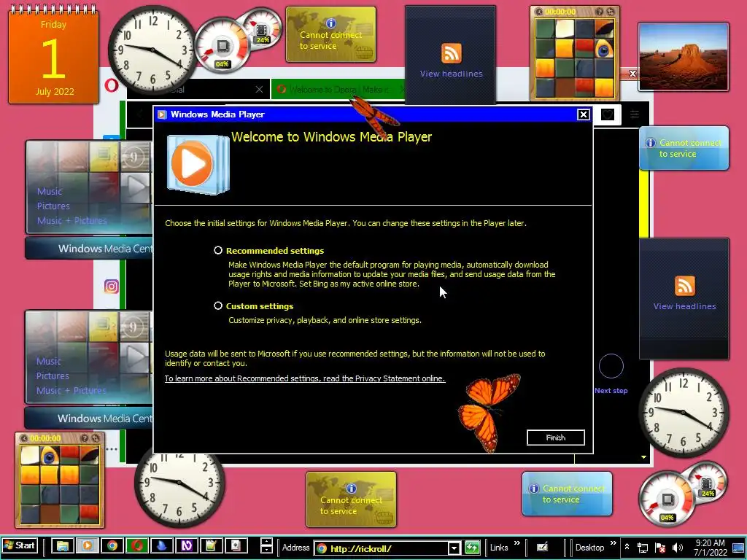Launch Chrome from the taskbar
Screen dimensions: 747x560
(112, 545)
